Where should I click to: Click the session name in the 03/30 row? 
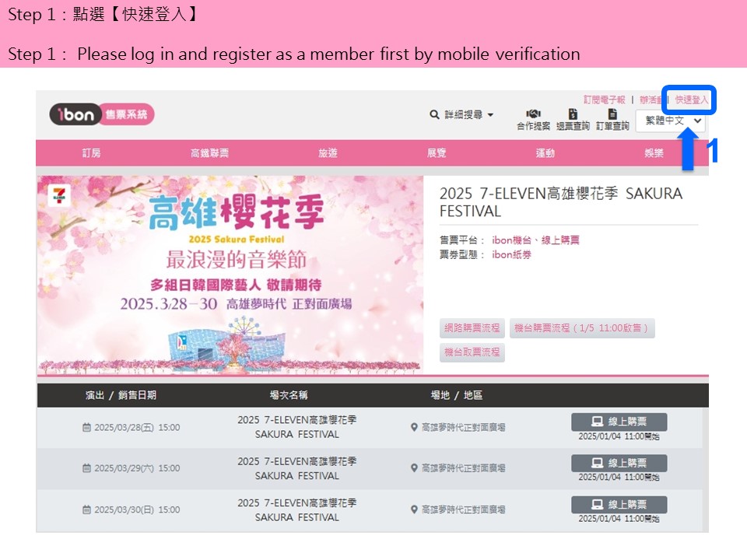click(296, 510)
